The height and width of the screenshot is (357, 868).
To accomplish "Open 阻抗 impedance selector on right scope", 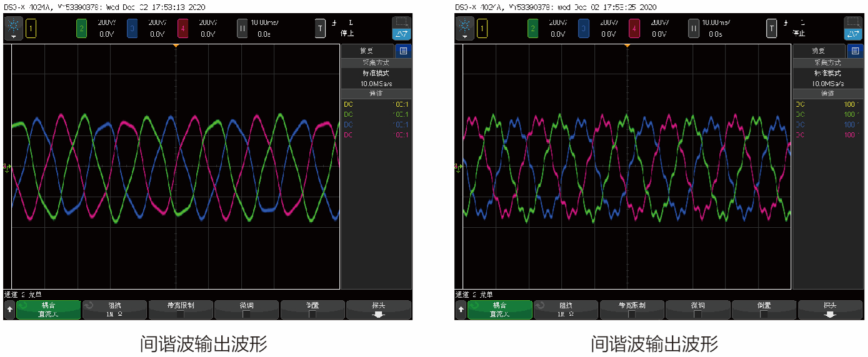I will click(566, 310).
